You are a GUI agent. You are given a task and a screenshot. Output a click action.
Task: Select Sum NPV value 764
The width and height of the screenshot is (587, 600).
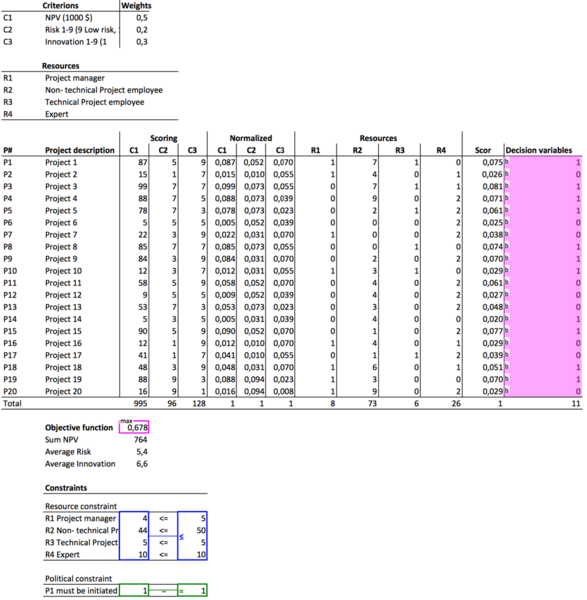click(x=140, y=440)
